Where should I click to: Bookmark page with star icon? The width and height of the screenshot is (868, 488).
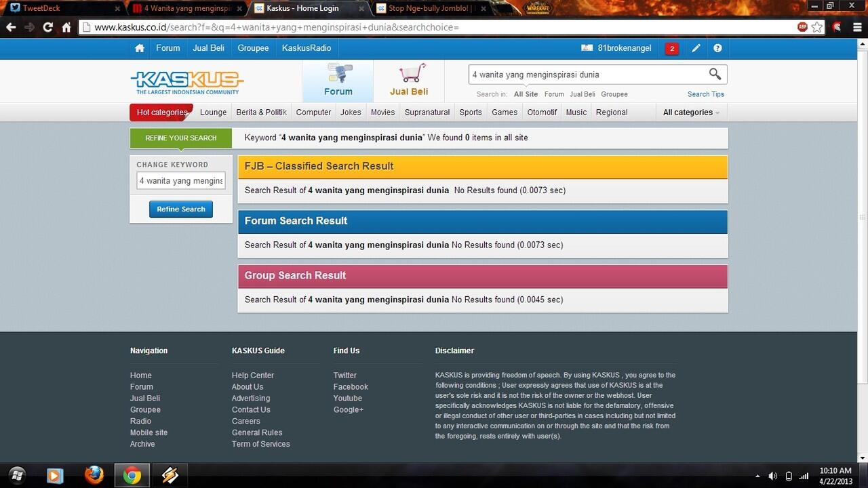817,27
